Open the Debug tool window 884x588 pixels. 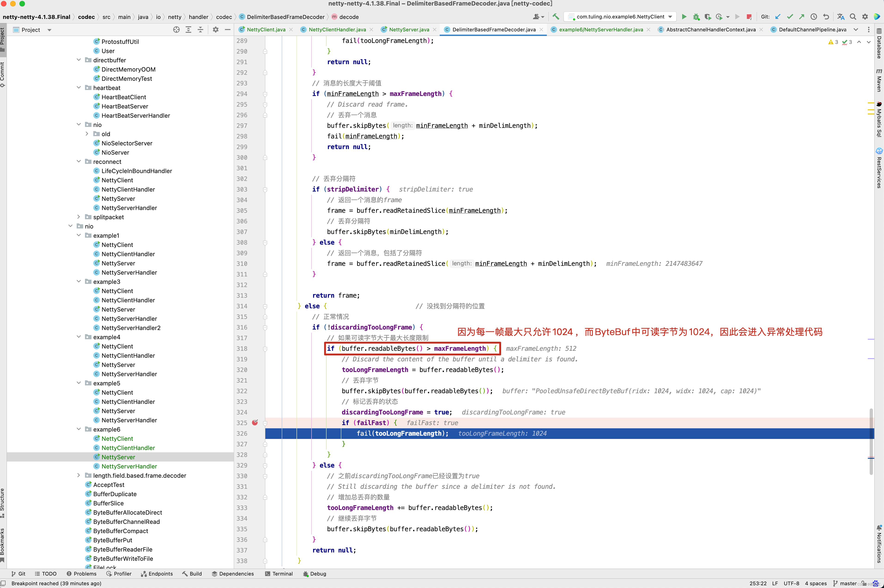(315, 574)
